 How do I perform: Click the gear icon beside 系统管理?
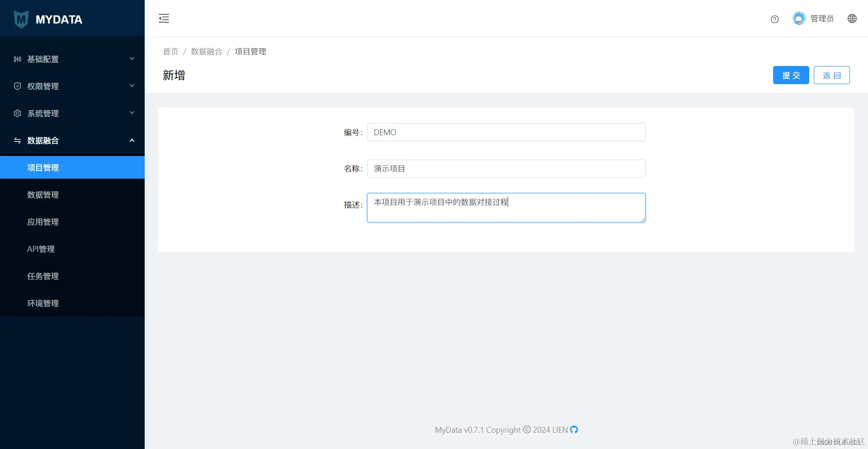pyautogui.click(x=17, y=113)
